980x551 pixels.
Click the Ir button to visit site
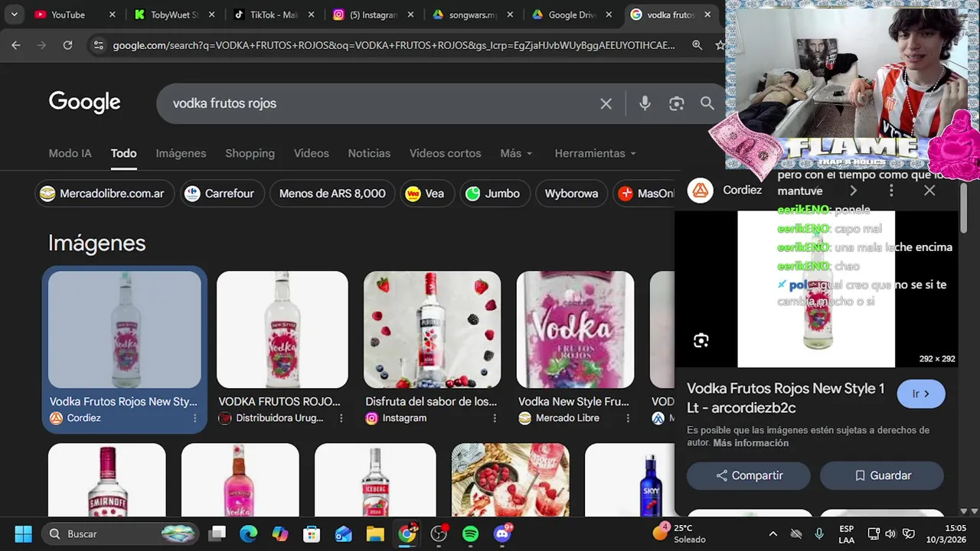(x=921, y=394)
